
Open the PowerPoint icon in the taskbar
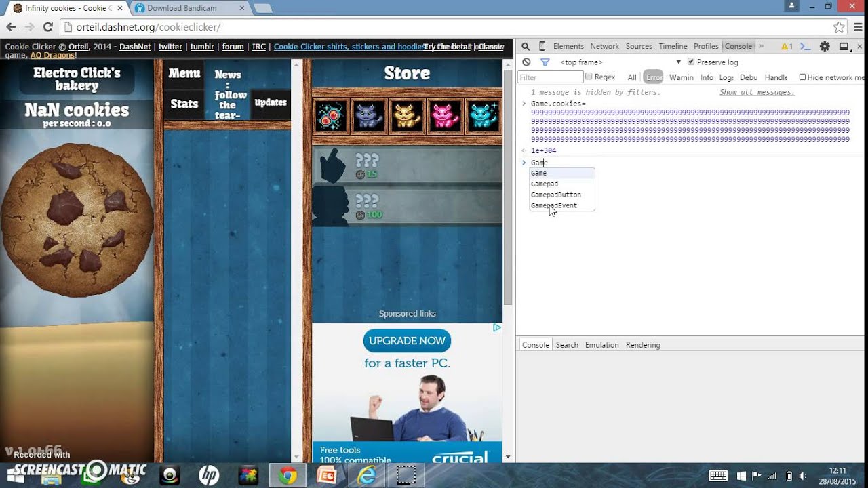[x=328, y=476]
